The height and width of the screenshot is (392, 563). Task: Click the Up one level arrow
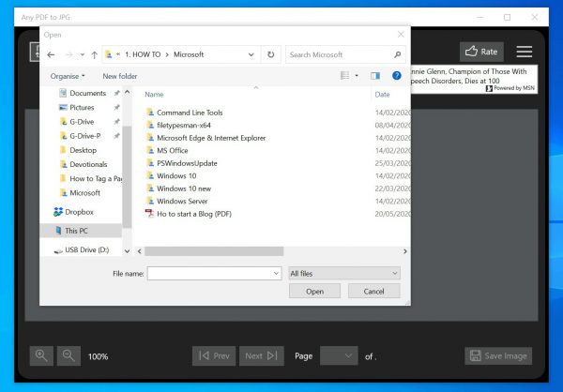pos(94,55)
